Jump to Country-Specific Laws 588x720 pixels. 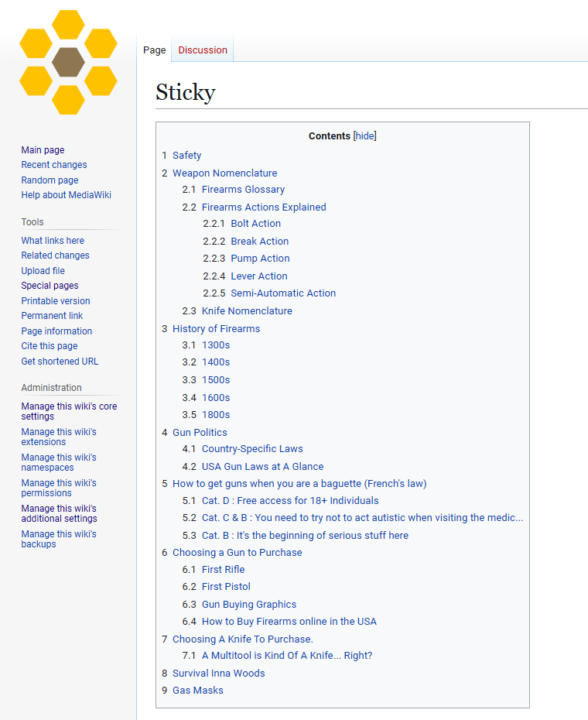[252, 449]
